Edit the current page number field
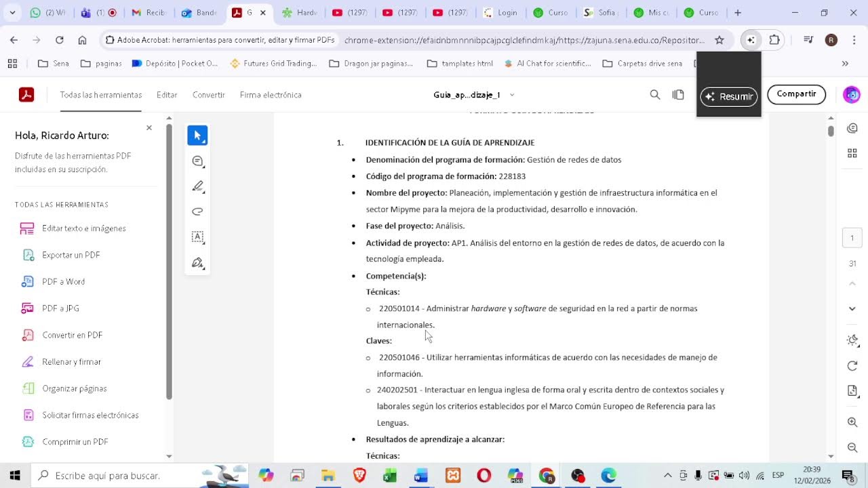The height and width of the screenshot is (488, 868). pyautogui.click(x=852, y=238)
